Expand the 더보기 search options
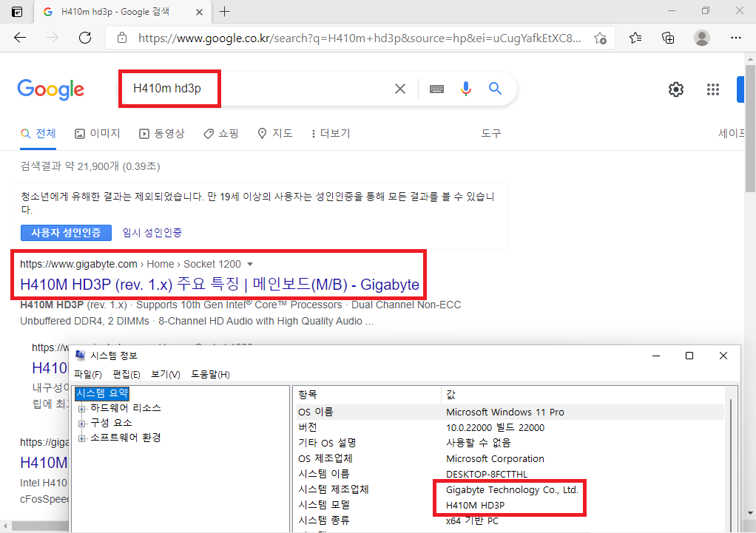This screenshot has width=756, height=533. click(x=331, y=134)
